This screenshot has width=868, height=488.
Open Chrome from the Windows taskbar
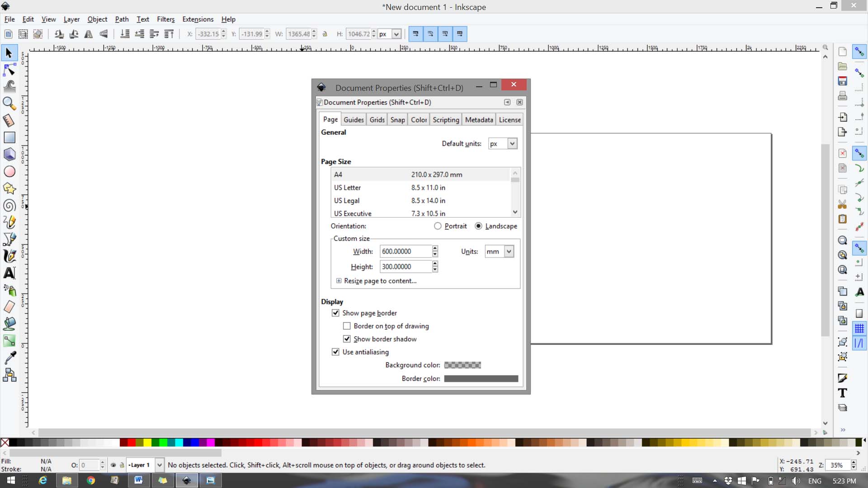point(90,480)
